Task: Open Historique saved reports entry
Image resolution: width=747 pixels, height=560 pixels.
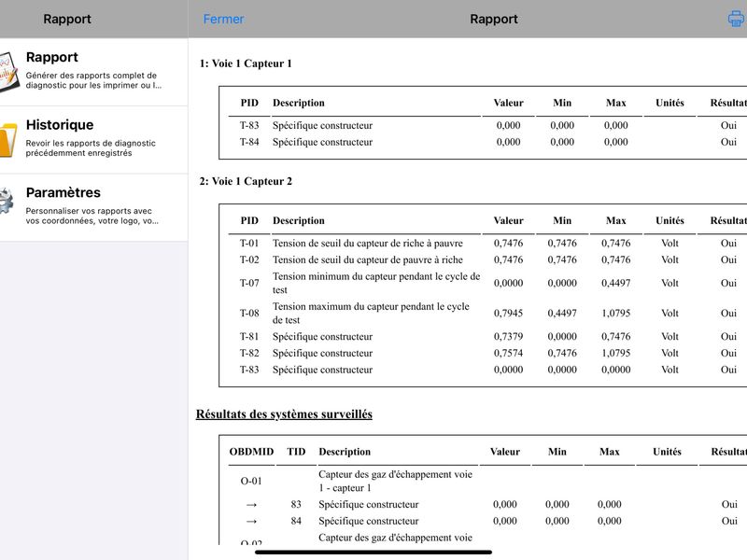Action: pos(94,139)
